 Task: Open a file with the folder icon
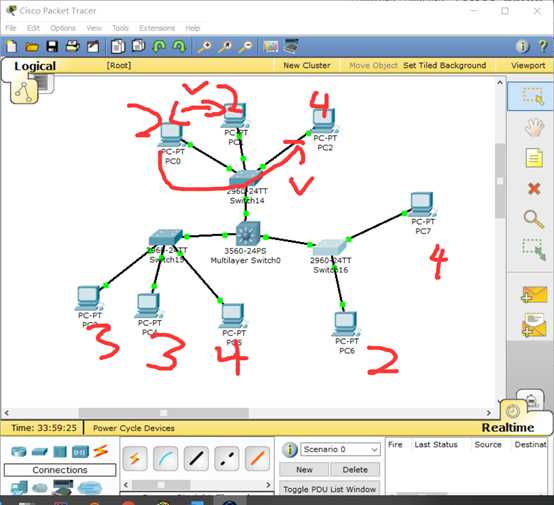pyautogui.click(x=32, y=46)
